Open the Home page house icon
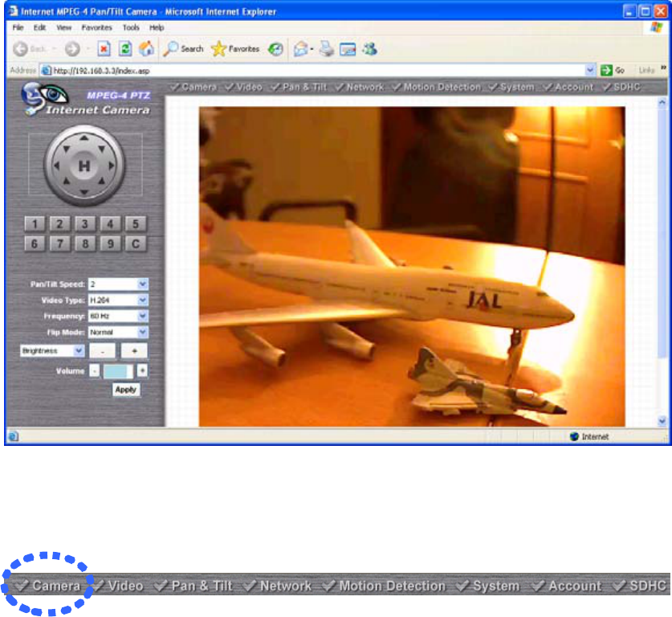The image size is (672, 617). pos(146,49)
